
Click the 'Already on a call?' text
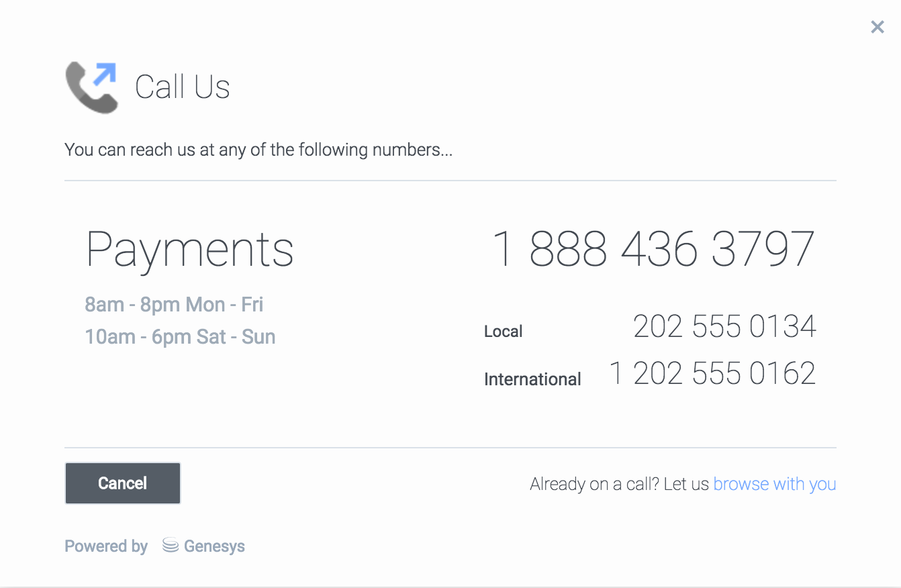(618, 484)
